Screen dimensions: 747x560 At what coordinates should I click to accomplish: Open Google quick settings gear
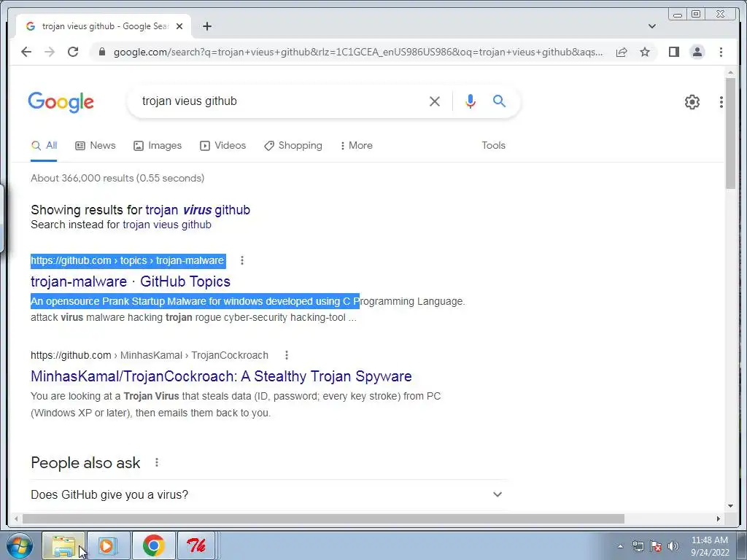click(x=692, y=101)
